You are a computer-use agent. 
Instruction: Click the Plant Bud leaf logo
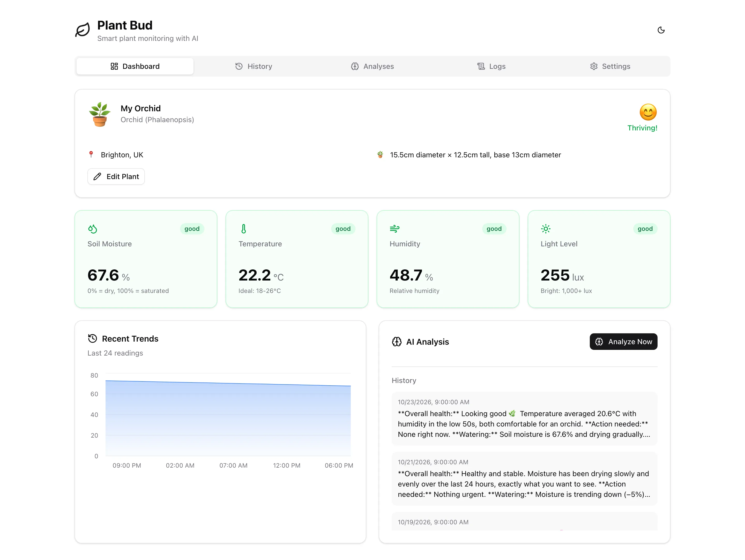[83, 30]
